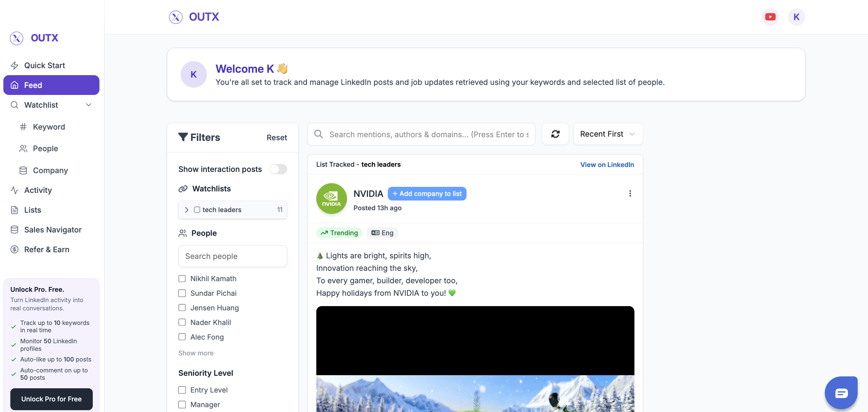This screenshot has height=412, width=868.
Task: Open the Recent First sort dropdown
Action: click(608, 134)
